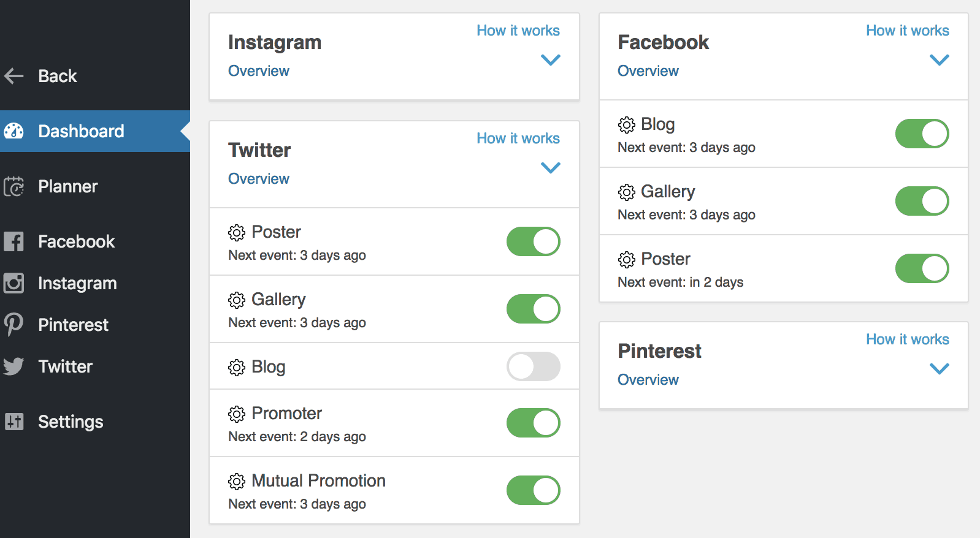The width and height of the screenshot is (980, 538).
Task: Disable the Facebook Poster toggle
Action: [x=922, y=268]
